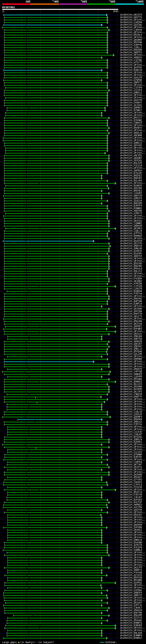Click label UniRef100_Q6ING3
The image size is (146, 644).
pyautogui.click(x=131, y=228)
